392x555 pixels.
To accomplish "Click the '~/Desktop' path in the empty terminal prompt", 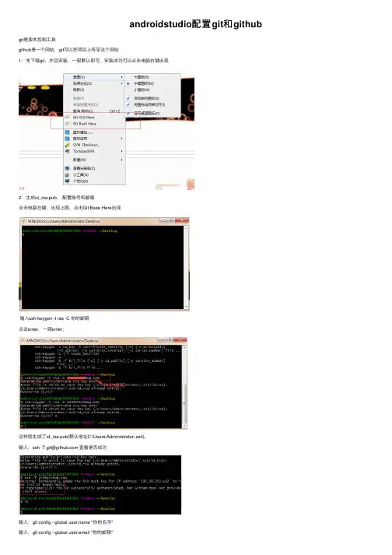I will point(107,230).
